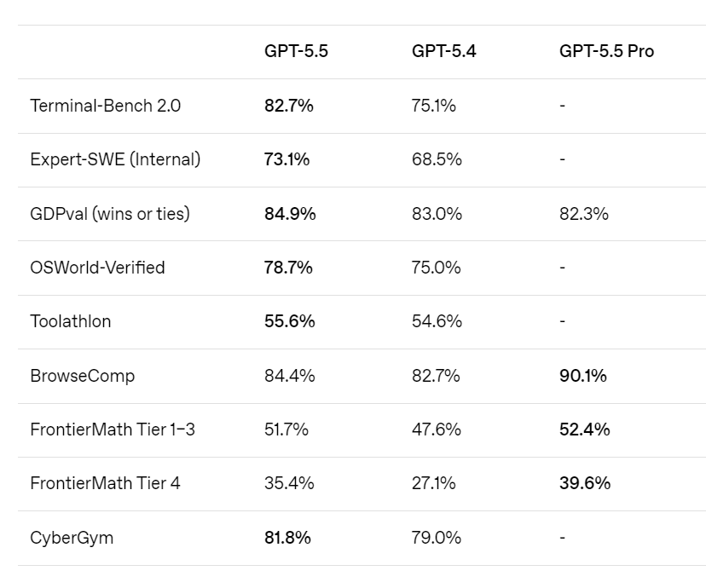Click the CyberGym row label
The image size is (706, 588).
pos(72,538)
